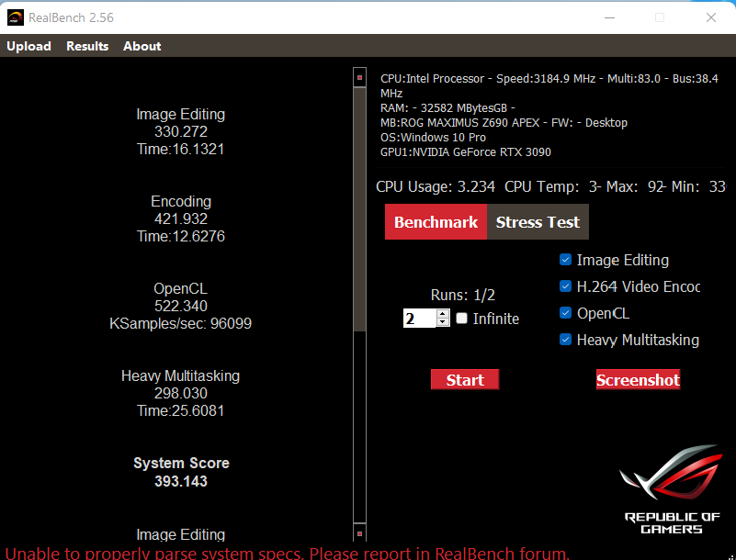Close the RealBench window
Viewport: 736px width, 560px height.
[710, 17]
